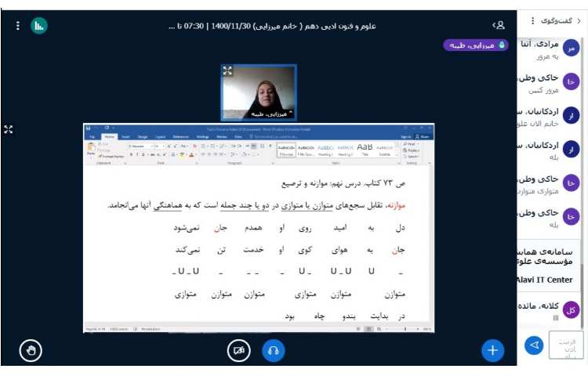The width and height of the screenshot is (588, 376).
Task: Make the shared screen presentation fullscreen
Action: [x=9, y=129]
